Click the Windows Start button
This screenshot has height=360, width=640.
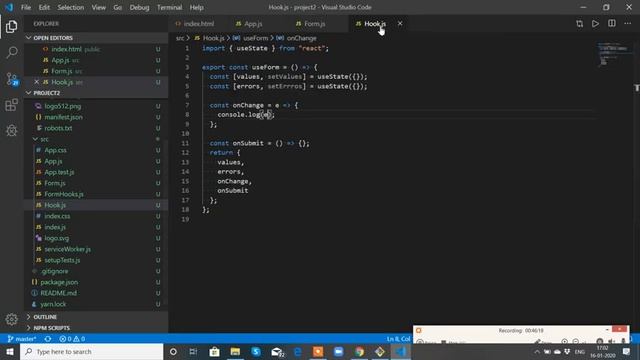[10, 351]
